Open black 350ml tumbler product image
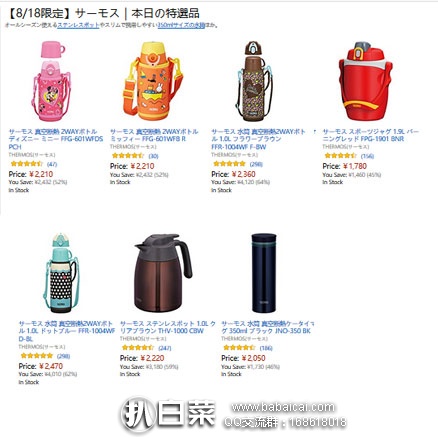438x438 pixels. point(264,273)
